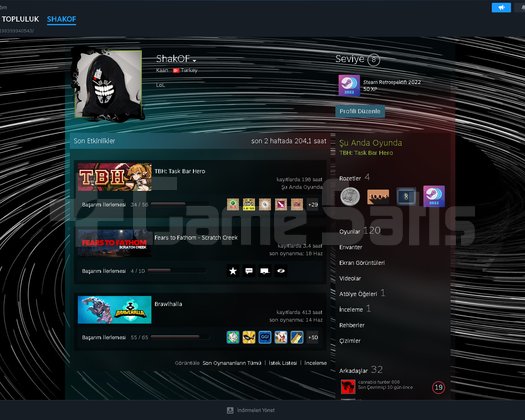Open the sidebar İnceleme 1 link

(x=355, y=309)
